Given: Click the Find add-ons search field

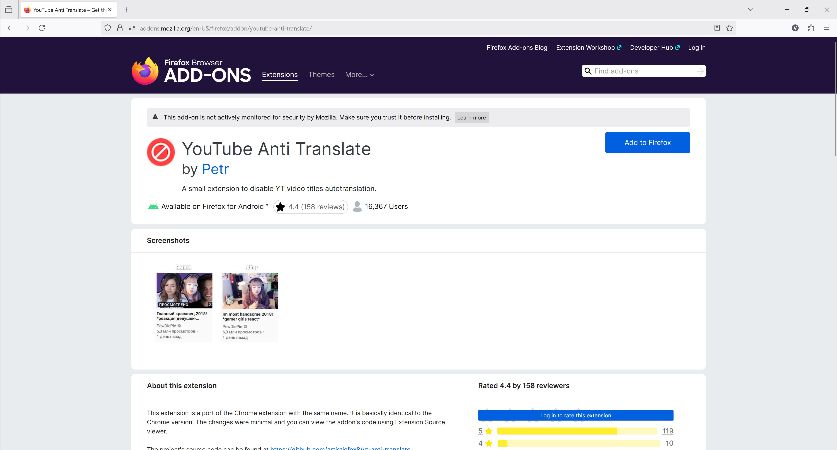Looking at the screenshot, I should [644, 71].
